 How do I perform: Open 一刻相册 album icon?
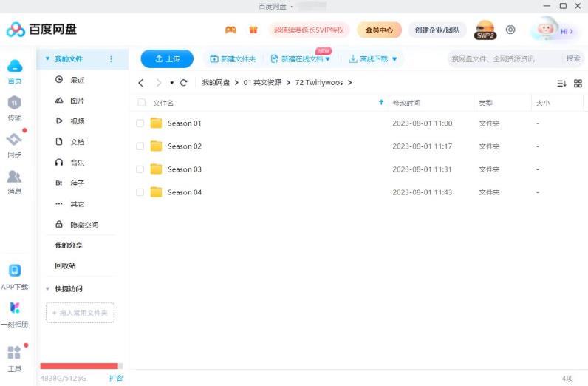[x=15, y=308]
